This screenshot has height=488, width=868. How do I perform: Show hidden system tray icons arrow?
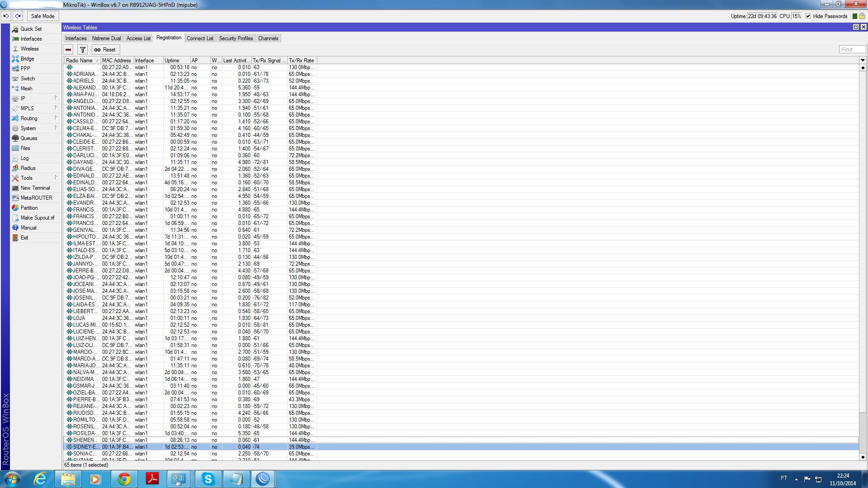(x=796, y=479)
